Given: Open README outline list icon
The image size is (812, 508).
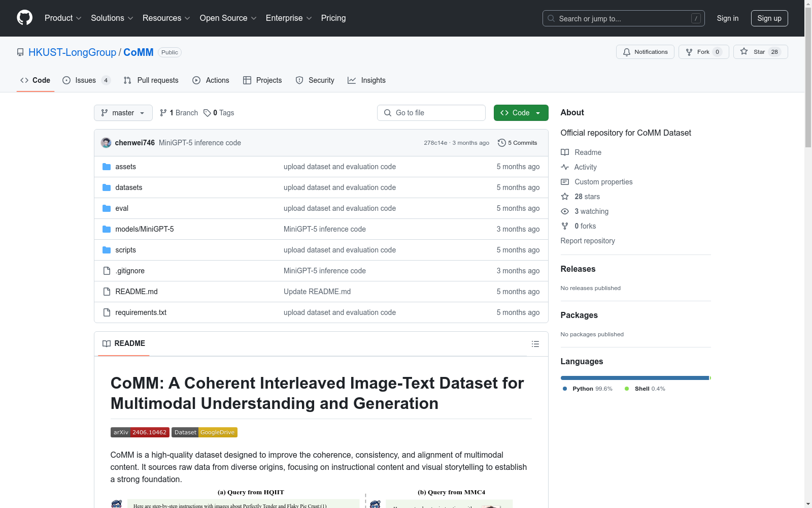Looking at the screenshot, I should (535, 344).
